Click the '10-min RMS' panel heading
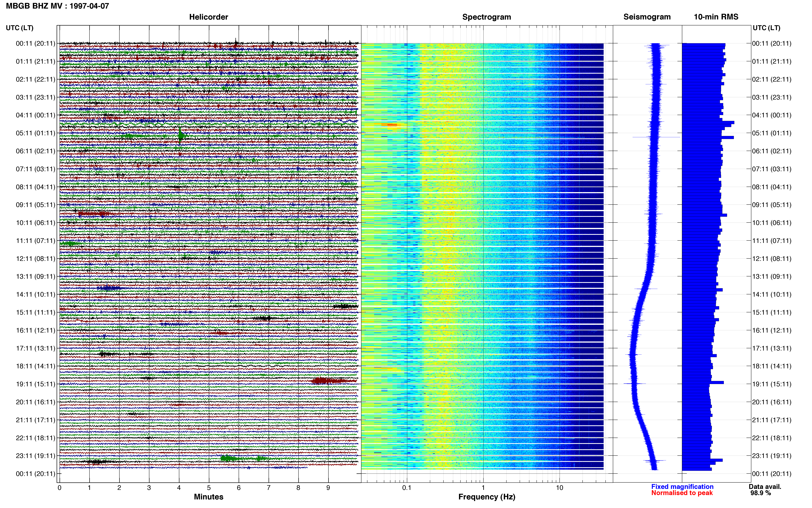Viewport: 812px width, 508px height. [x=716, y=17]
